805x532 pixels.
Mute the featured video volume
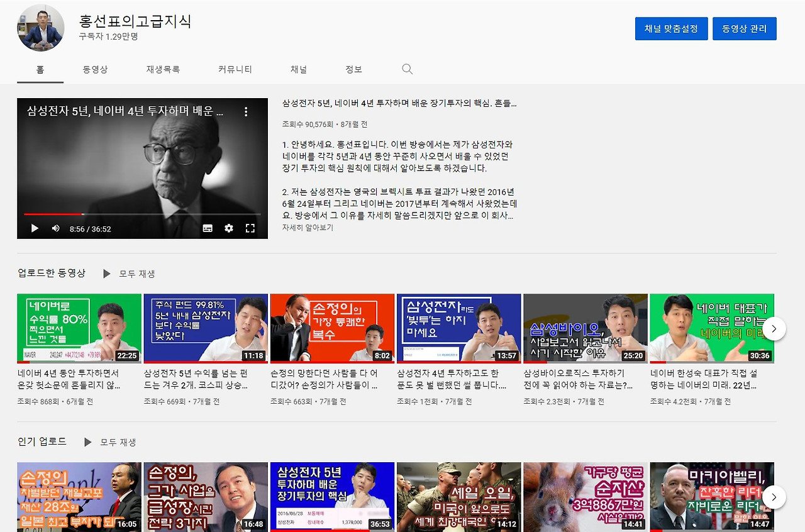tap(55, 228)
